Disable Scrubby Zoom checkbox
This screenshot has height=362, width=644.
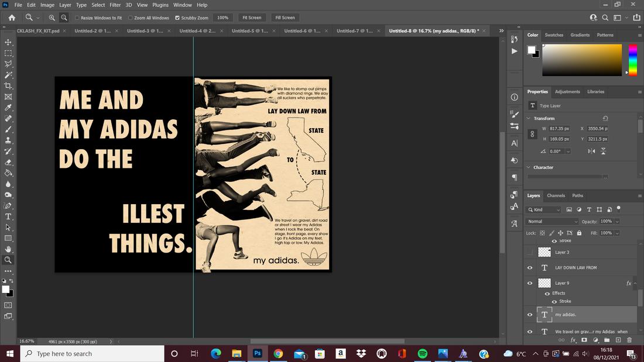pyautogui.click(x=177, y=18)
